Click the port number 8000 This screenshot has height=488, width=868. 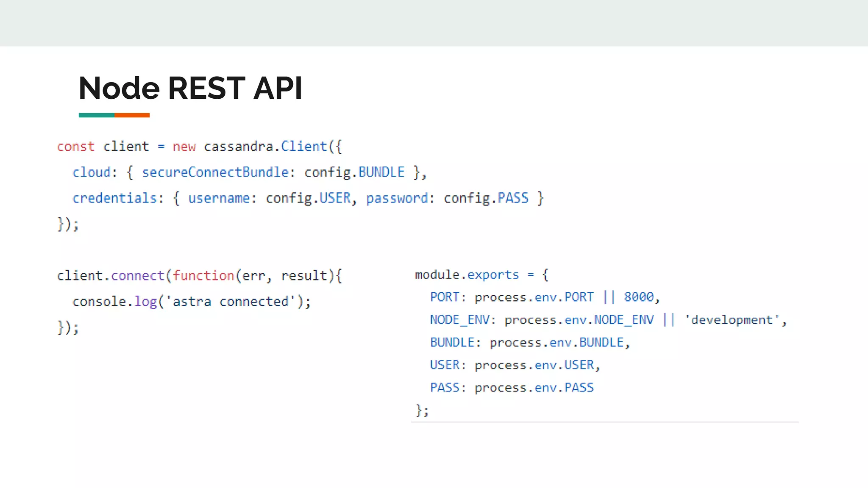tap(639, 297)
